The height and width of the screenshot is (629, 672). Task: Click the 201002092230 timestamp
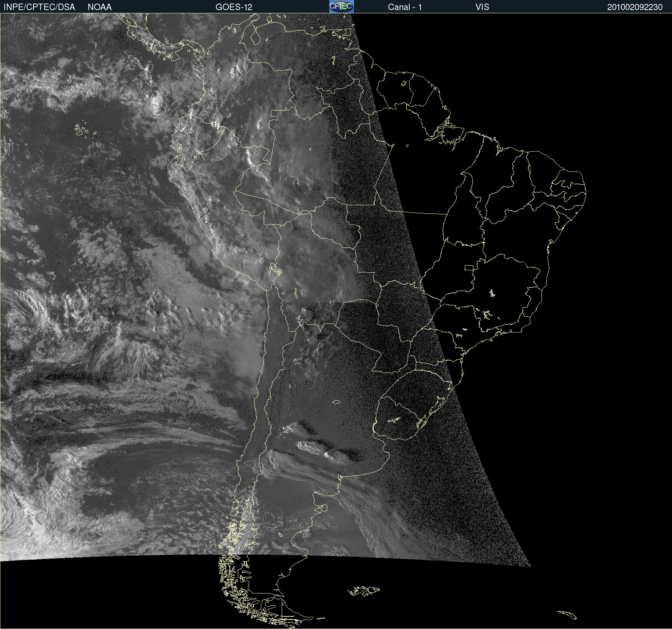click(x=635, y=7)
